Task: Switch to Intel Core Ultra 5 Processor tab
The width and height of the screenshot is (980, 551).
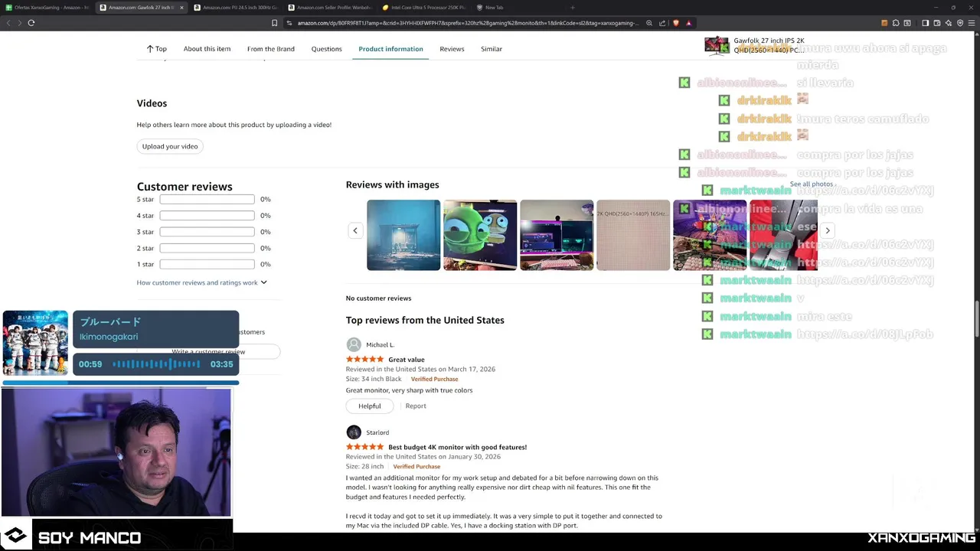Action: click(424, 8)
